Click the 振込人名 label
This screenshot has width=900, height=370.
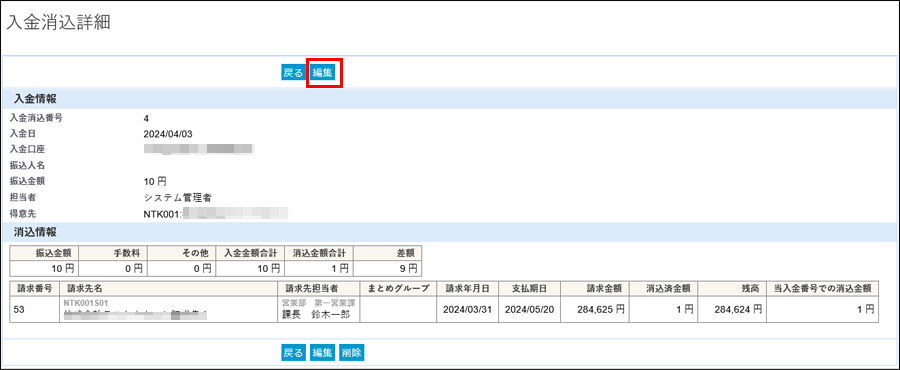pyautogui.click(x=28, y=165)
